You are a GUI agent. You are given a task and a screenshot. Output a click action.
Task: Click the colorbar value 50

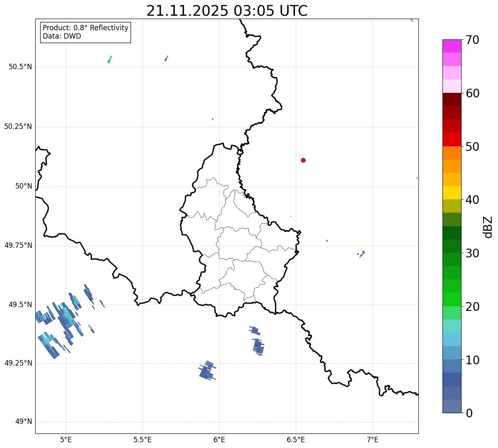click(x=472, y=147)
